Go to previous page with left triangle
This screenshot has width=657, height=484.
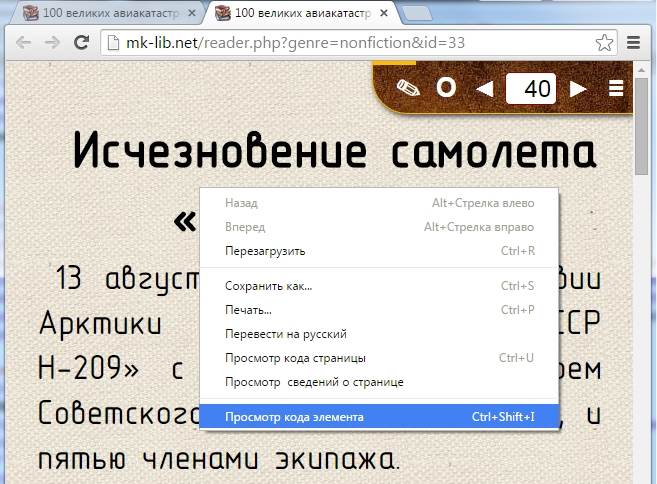(485, 88)
